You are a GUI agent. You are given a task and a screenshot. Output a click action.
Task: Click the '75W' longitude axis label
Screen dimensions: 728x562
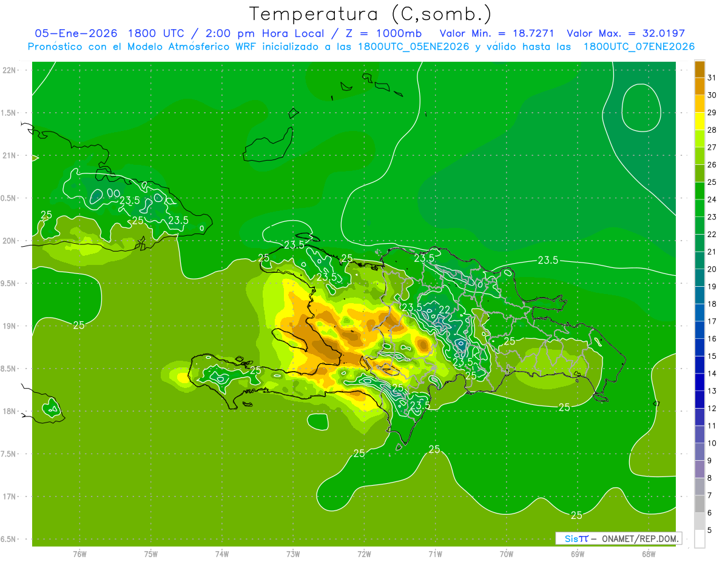[x=151, y=554]
